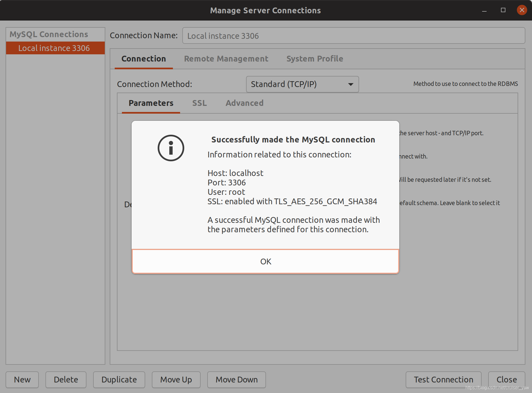Click the Duplicate connection button
The image size is (532, 393).
pos(119,379)
